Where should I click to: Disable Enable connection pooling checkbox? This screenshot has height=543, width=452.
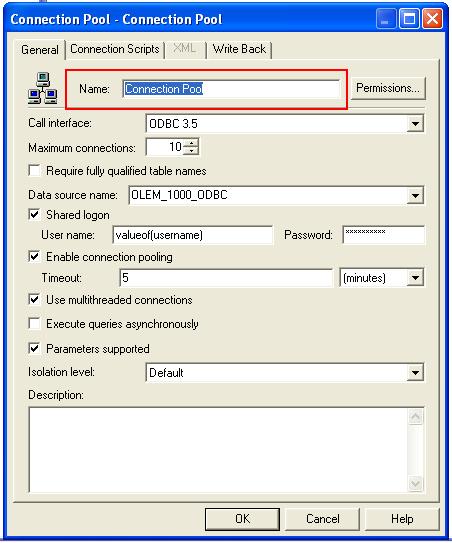click(34, 257)
